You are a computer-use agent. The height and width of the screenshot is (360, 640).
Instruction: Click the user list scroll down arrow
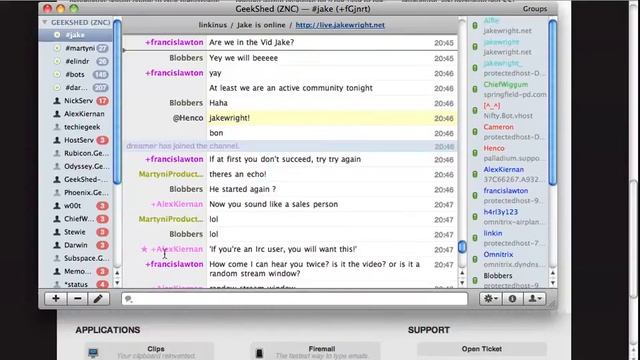553,282
